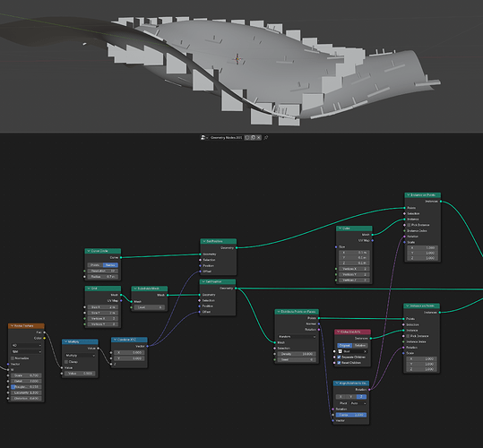Click Vertices Z field in Cube node
483x448 pixels.
(x=354, y=280)
